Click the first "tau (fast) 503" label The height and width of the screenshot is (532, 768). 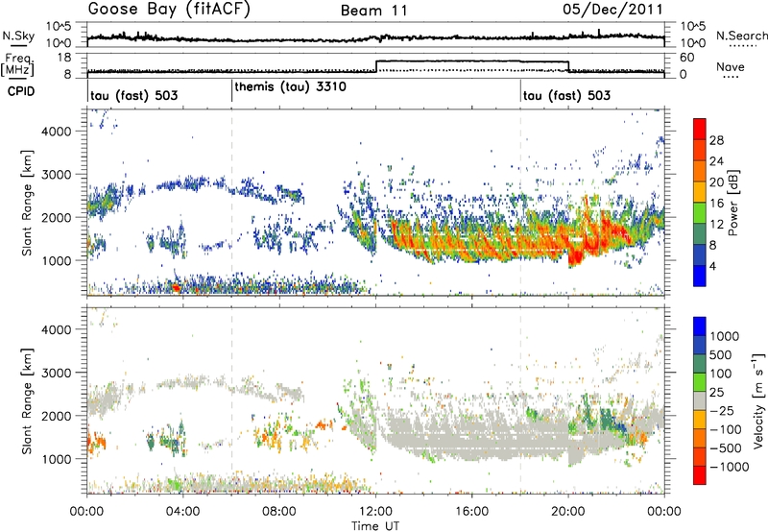tap(133, 95)
